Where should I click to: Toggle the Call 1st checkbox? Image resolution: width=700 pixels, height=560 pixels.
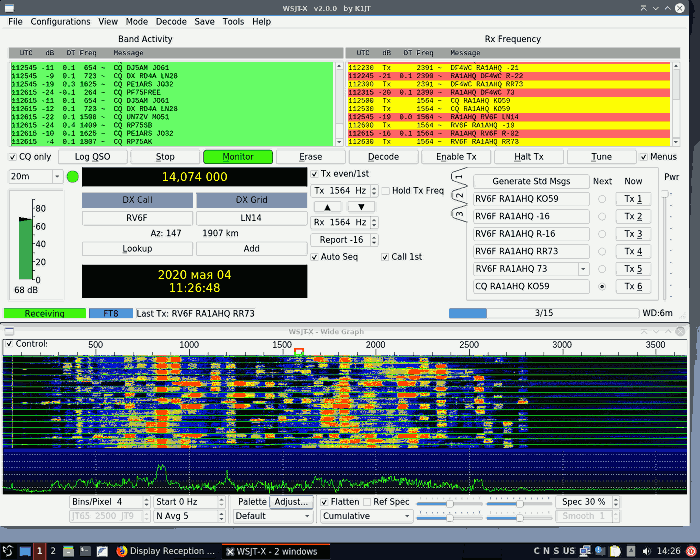(x=385, y=257)
